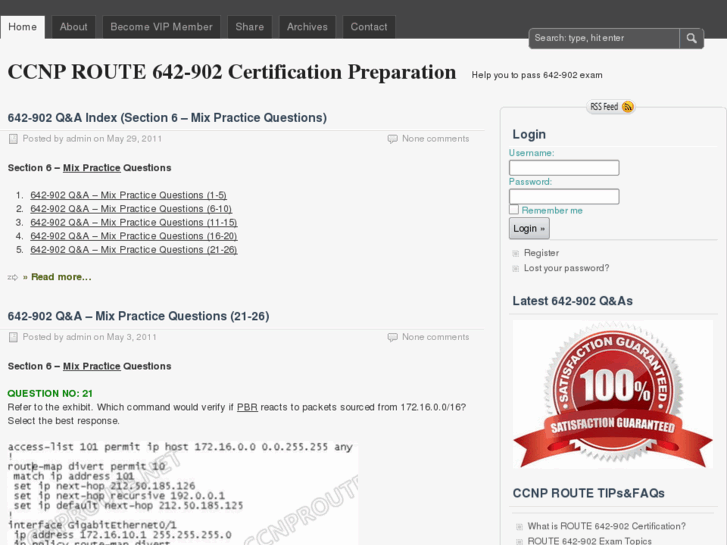The width and height of the screenshot is (727, 545).
Task: Click the Satisfaction Guaranteed badge image
Action: click(x=612, y=394)
